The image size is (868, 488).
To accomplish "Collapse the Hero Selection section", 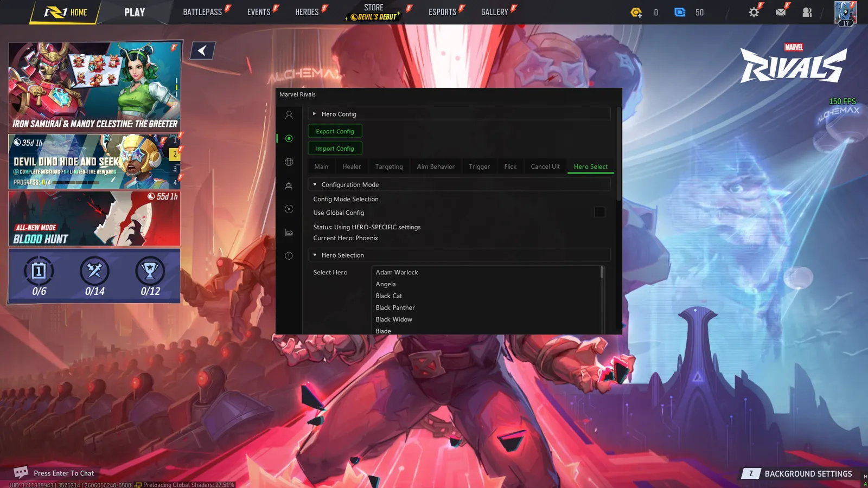I will (459, 255).
